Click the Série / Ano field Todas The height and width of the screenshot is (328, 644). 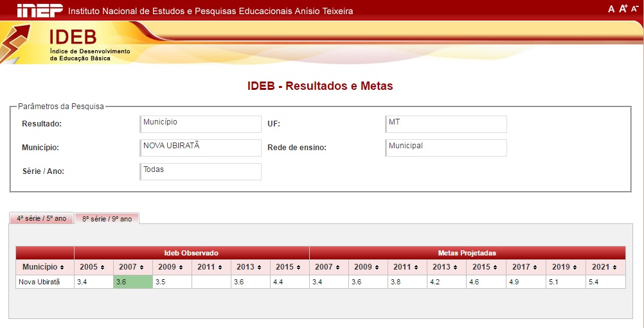coord(201,171)
